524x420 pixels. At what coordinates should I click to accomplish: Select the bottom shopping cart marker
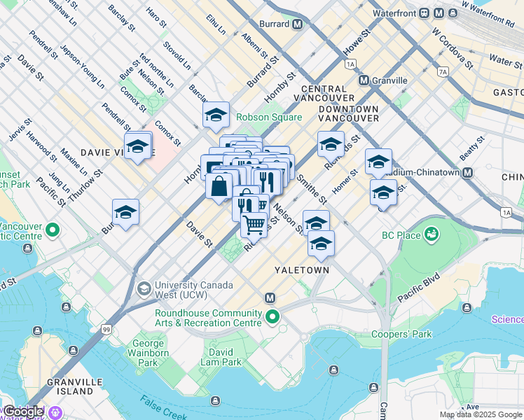click(x=254, y=226)
